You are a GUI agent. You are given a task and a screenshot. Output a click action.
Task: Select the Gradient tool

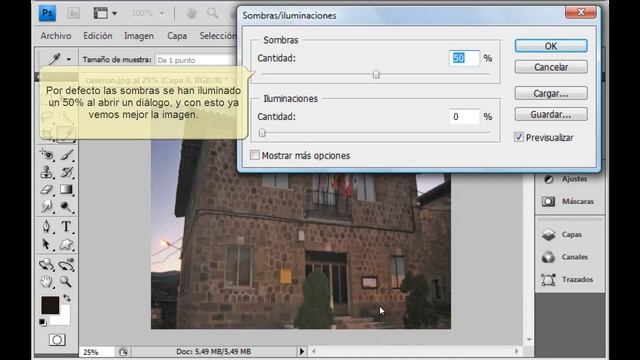[67, 190]
